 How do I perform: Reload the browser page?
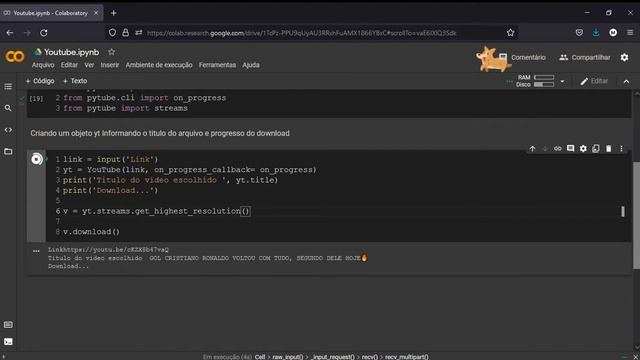click(x=44, y=33)
